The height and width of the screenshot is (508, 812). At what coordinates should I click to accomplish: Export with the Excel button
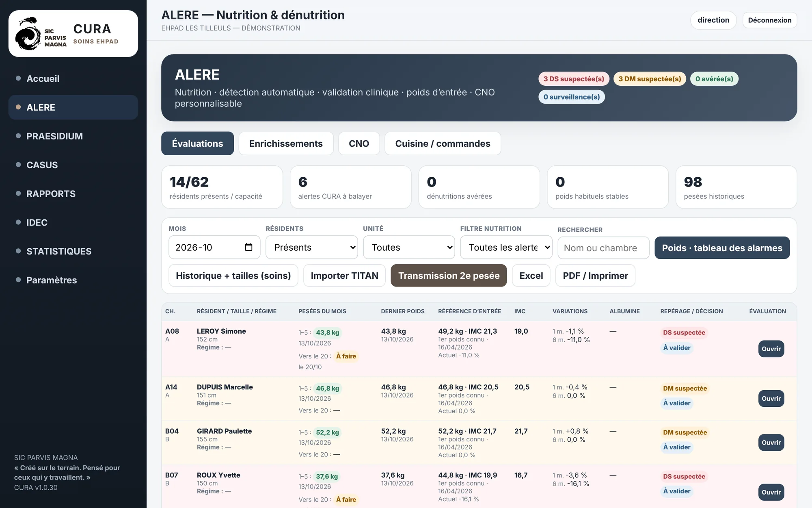click(531, 276)
